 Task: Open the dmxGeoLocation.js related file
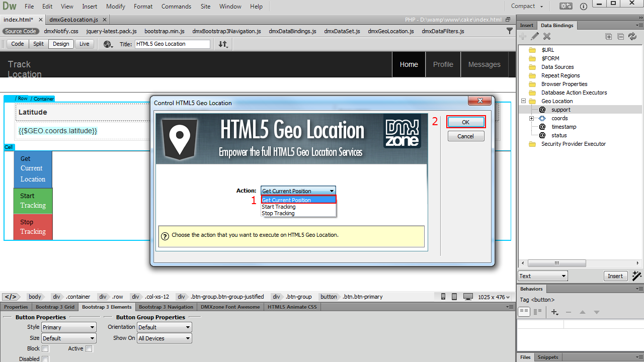click(x=391, y=31)
